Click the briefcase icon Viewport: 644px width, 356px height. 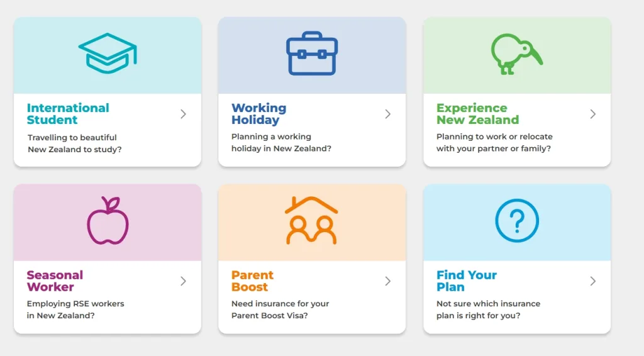click(x=312, y=54)
